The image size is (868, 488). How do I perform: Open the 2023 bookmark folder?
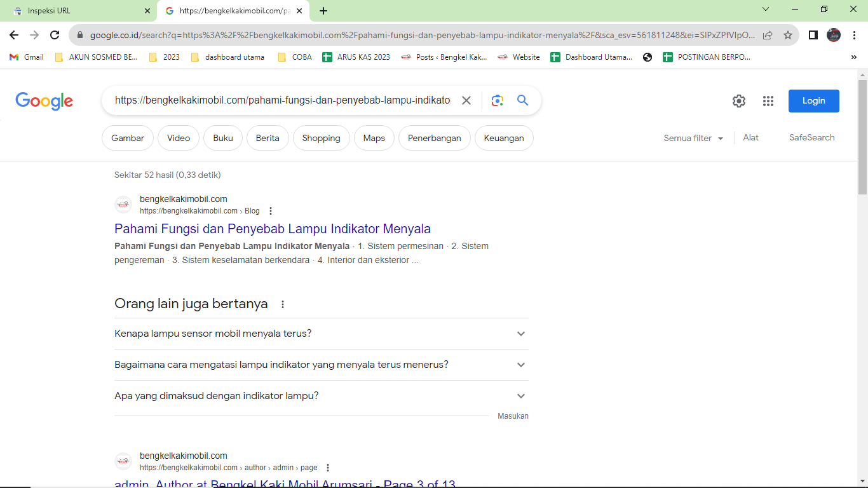(164, 57)
